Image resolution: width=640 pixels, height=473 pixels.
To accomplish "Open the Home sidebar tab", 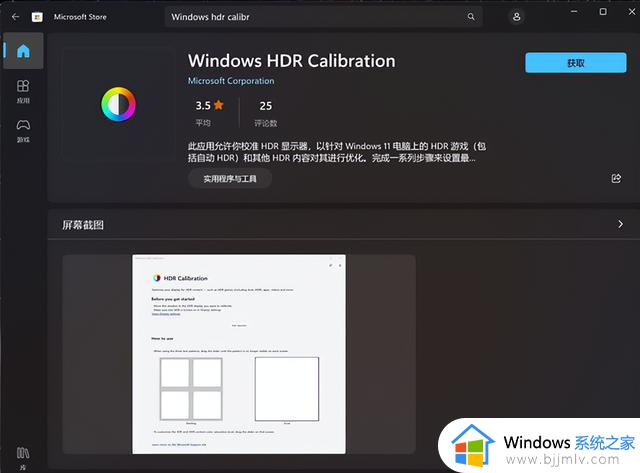I will 23,51.
